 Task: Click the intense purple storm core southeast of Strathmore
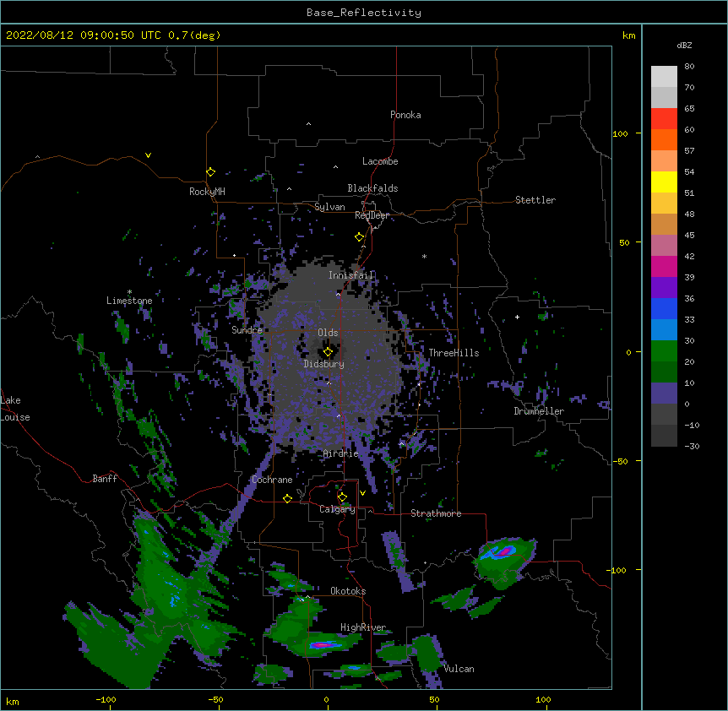click(503, 551)
